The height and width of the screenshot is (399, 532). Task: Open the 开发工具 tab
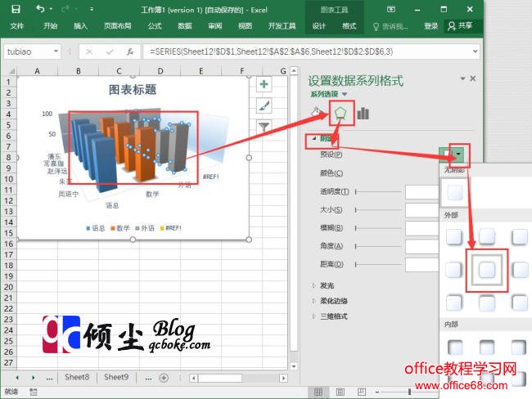282,26
